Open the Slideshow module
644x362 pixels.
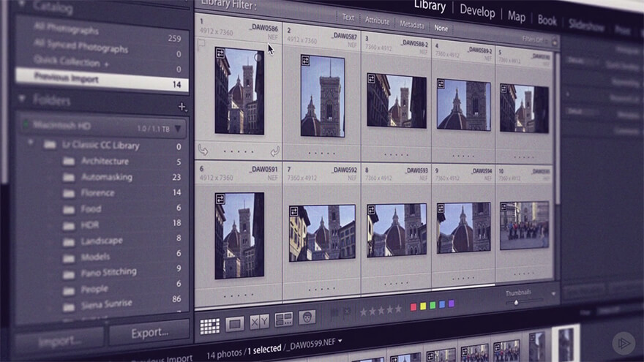point(586,26)
